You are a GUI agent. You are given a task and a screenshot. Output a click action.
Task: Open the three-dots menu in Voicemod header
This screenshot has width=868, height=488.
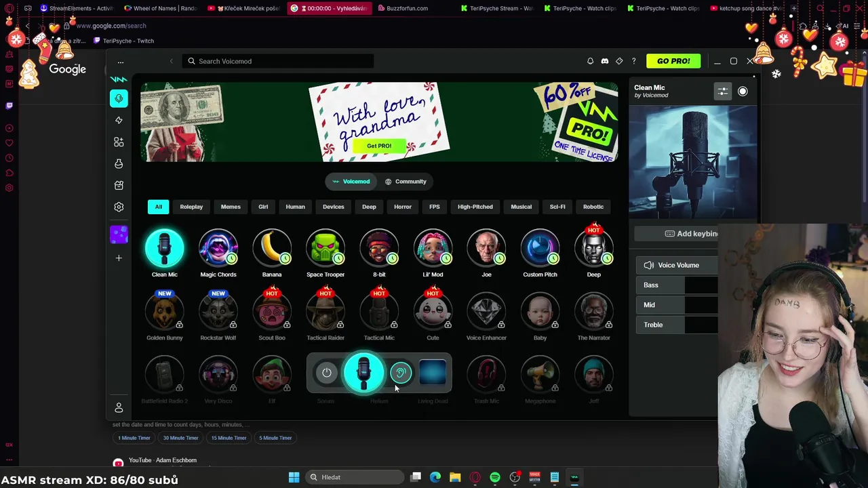click(x=121, y=62)
